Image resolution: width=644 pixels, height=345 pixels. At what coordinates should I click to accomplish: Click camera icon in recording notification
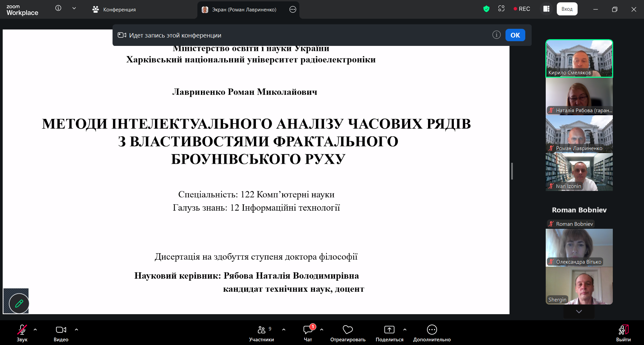coord(122,35)
